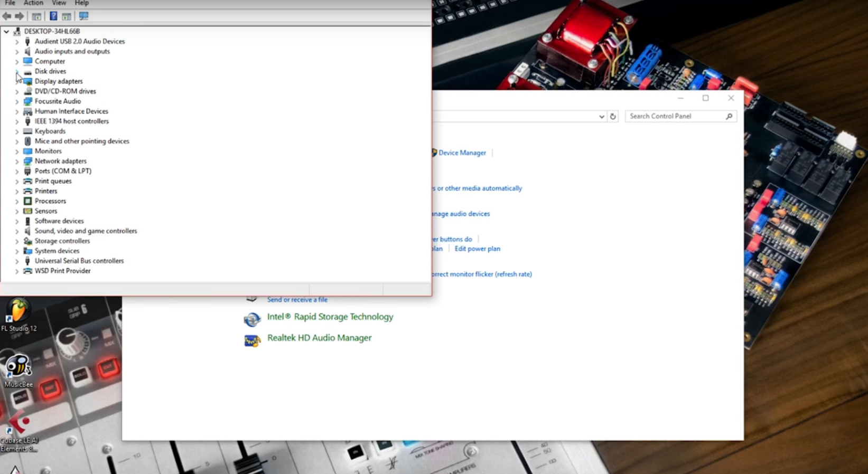The image size is (868, 474).
Task: Open the Control Panel address bar dropdown
Action: pyautogui.click(x=601, y=116)
